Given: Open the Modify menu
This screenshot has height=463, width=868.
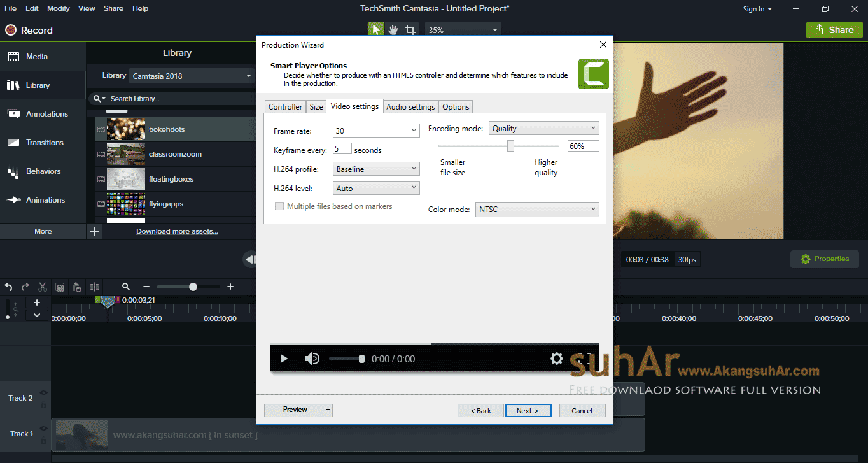Looking at the screenshot, I should (59, 8).
